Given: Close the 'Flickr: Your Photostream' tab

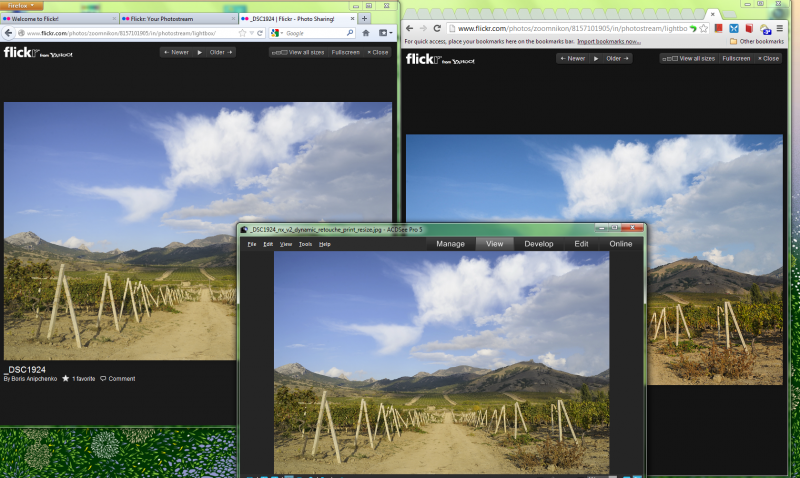Looking at the screenshot, I should [233, 19].
